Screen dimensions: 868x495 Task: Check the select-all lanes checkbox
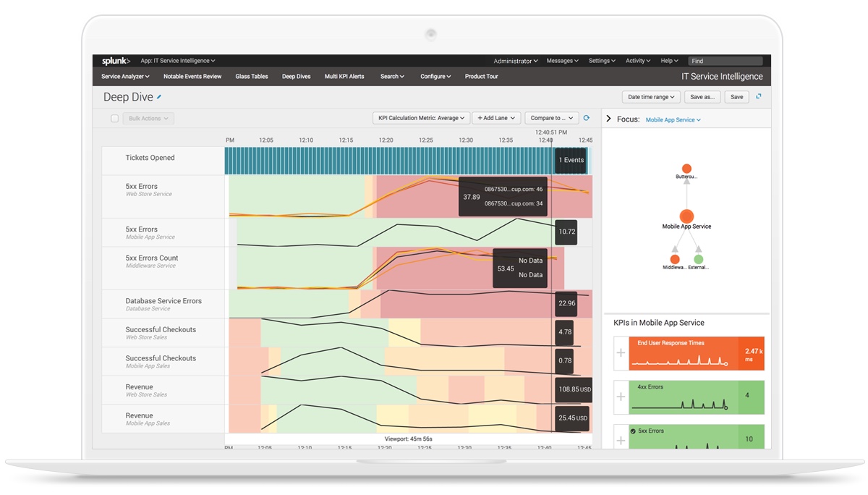pyautogui.click(x=114, y=119)
